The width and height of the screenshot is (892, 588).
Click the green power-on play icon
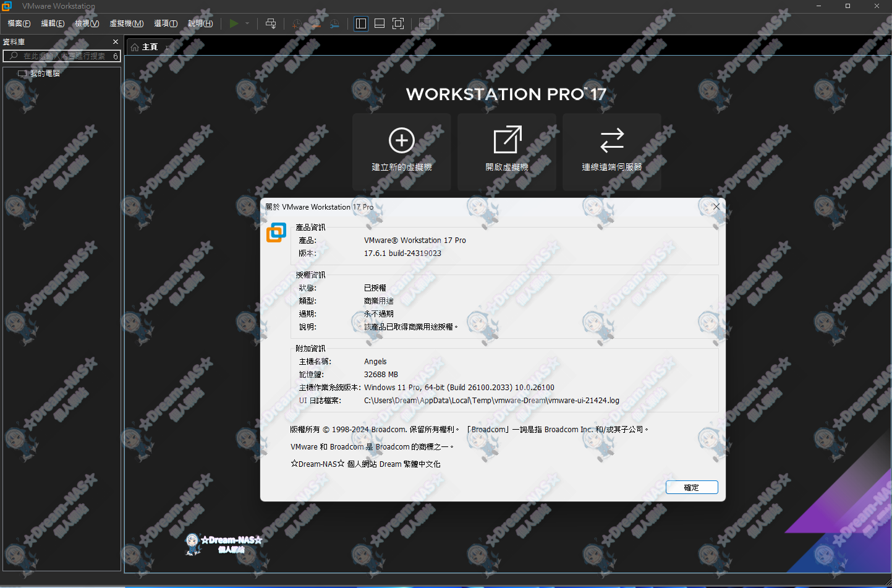[234, 23]
